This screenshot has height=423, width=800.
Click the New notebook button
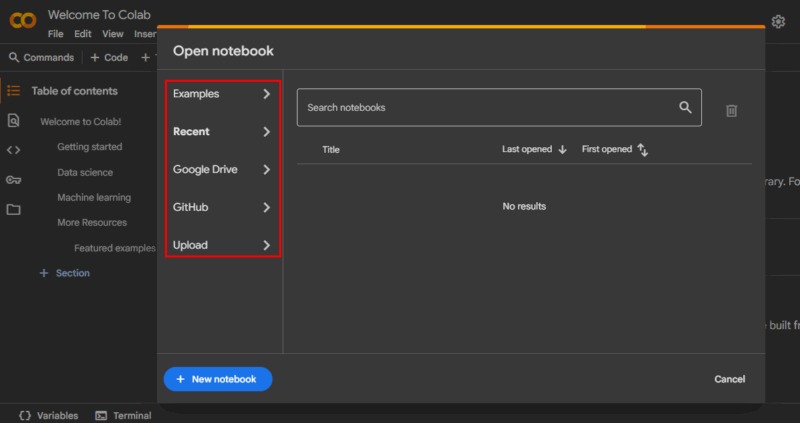(218, 380)
